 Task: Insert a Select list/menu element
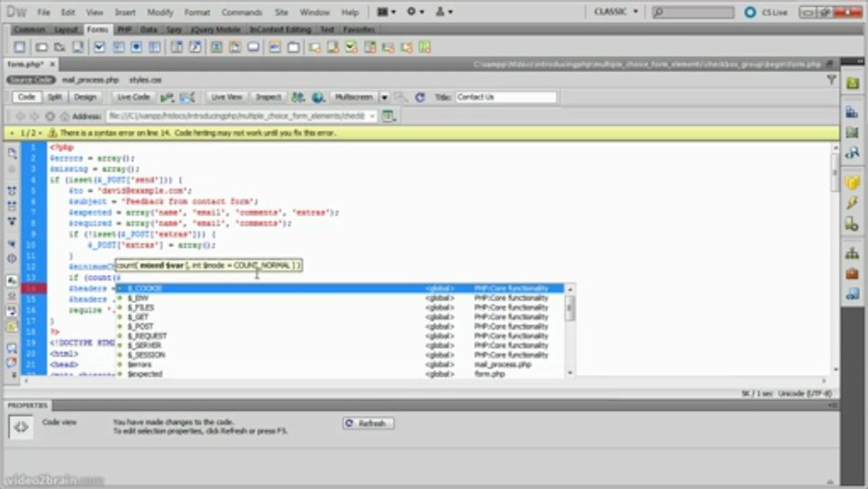pyautogui.click(x=176, y=47)
